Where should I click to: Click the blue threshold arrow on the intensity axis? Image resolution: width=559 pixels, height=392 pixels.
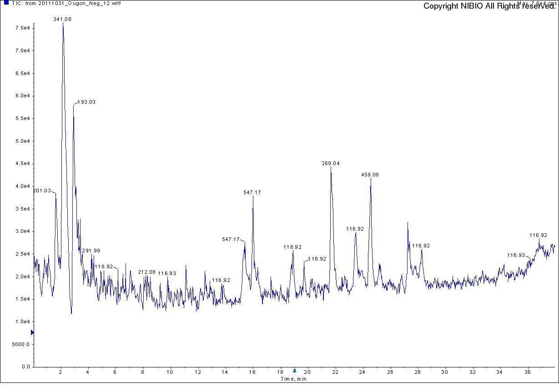coord(32,333)
